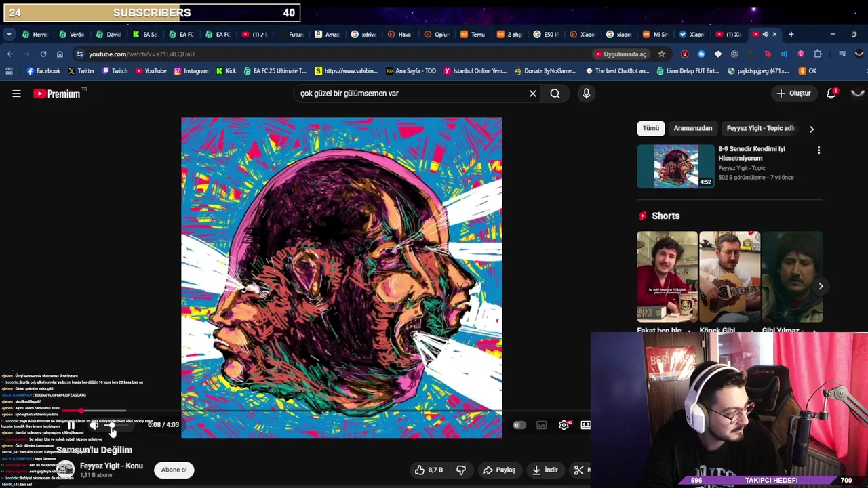The height and width of the screenshot is (488, 868).
Task: Mute the video using the speaker icon
Action: 94,425
